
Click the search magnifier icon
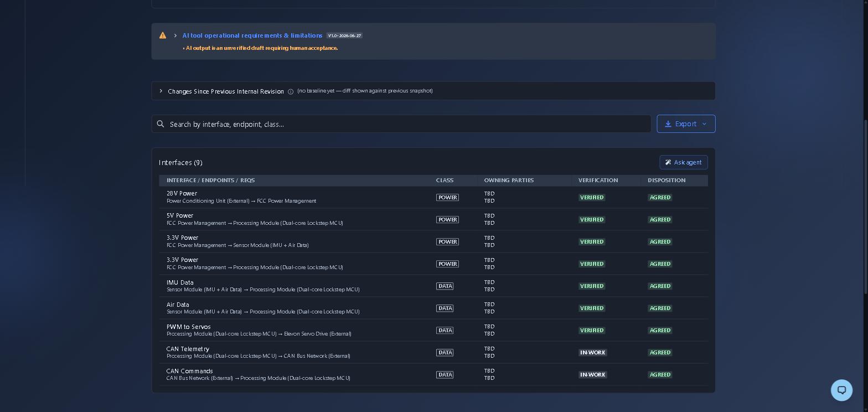[161, 124]
